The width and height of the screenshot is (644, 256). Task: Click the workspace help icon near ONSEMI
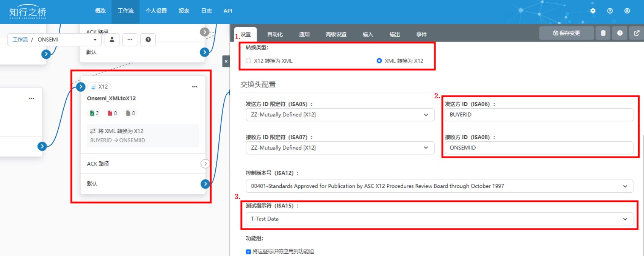[148, 39]
